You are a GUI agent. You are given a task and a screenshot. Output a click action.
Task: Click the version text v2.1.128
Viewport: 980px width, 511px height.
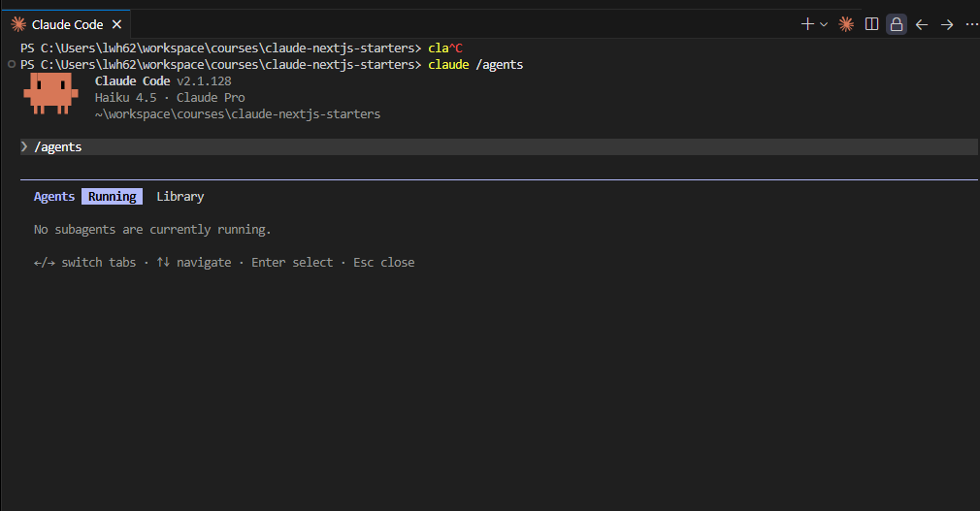click(204, 81)
